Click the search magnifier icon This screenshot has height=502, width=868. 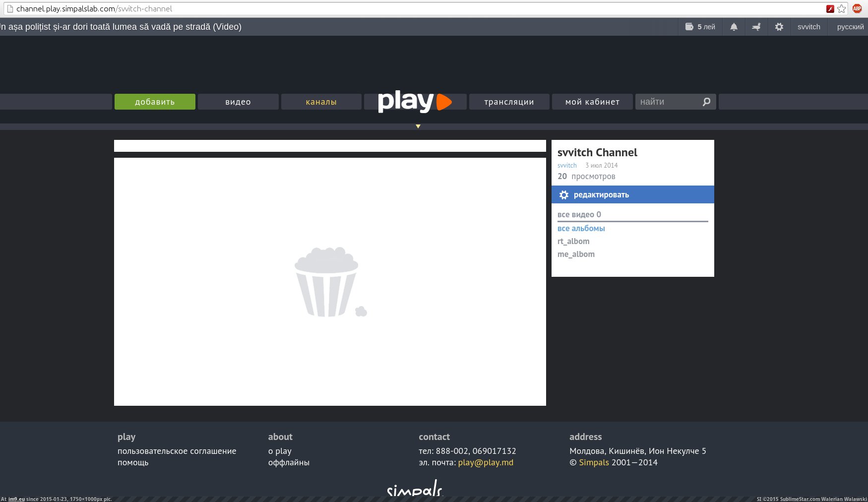tap(706, 102)
